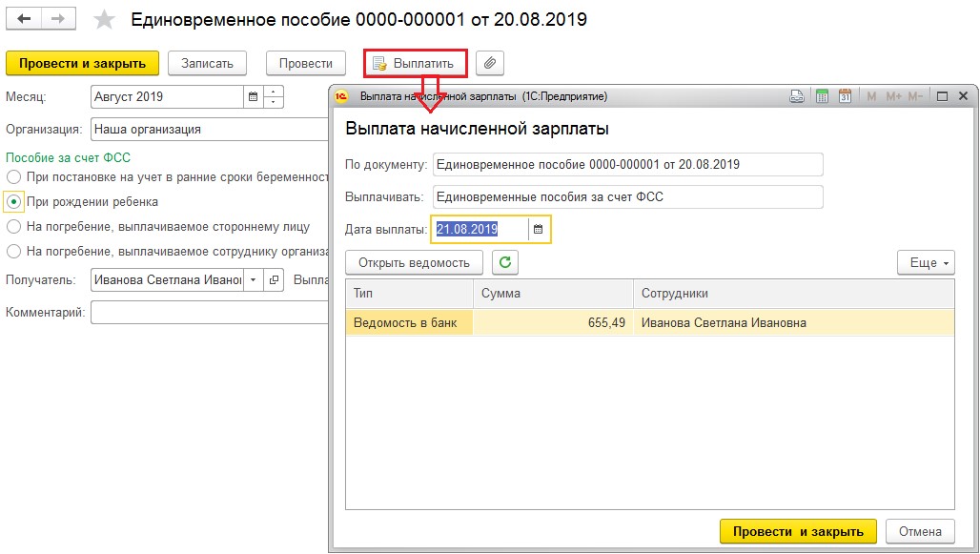The width and height of the screenshot is (980, 554).
Task: Select 'На погребение, выплачиваемое стороннему лицу'
Action: tap(13, 227)
